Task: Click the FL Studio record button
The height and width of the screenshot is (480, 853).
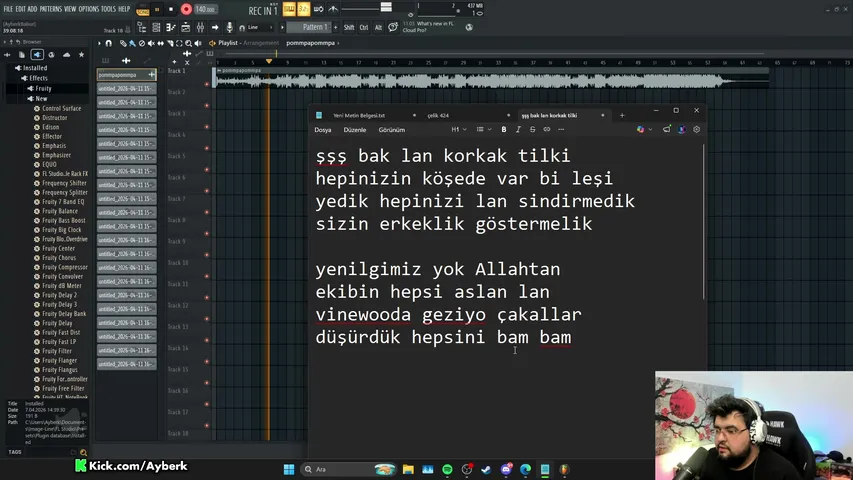Action: tap(186, 9)
